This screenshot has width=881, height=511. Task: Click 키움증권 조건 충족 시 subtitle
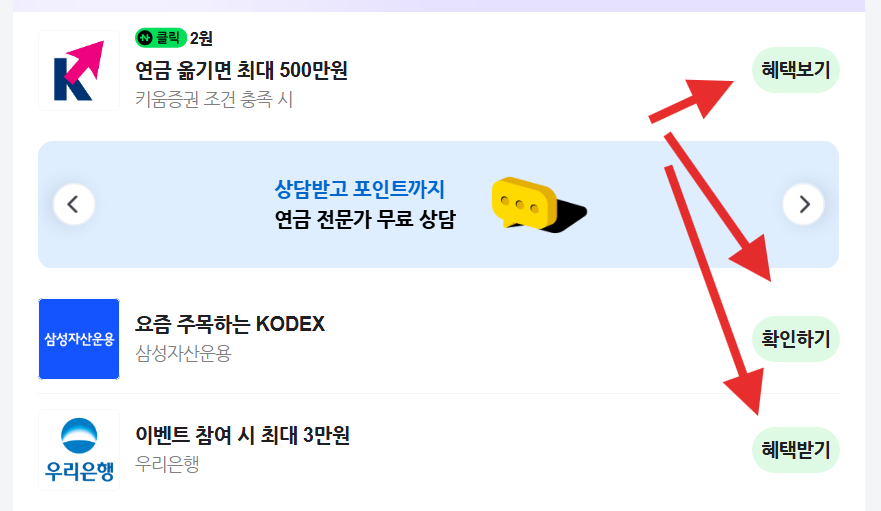click(214, 100)
